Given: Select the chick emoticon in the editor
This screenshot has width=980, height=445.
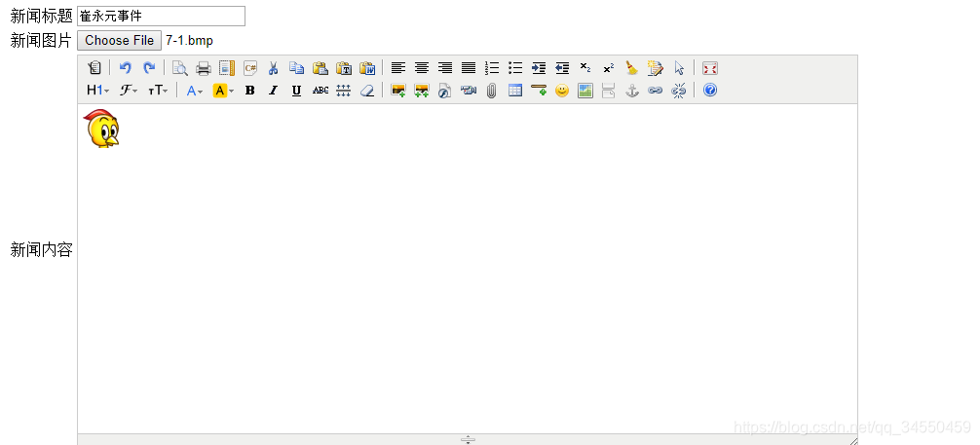Looking at the screenshot, I should (x=101, y=129).
